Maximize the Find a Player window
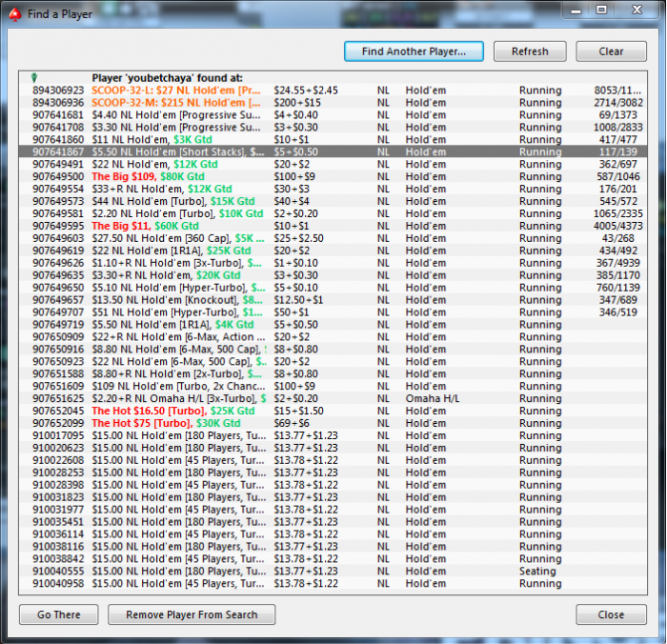 [601, 10]
